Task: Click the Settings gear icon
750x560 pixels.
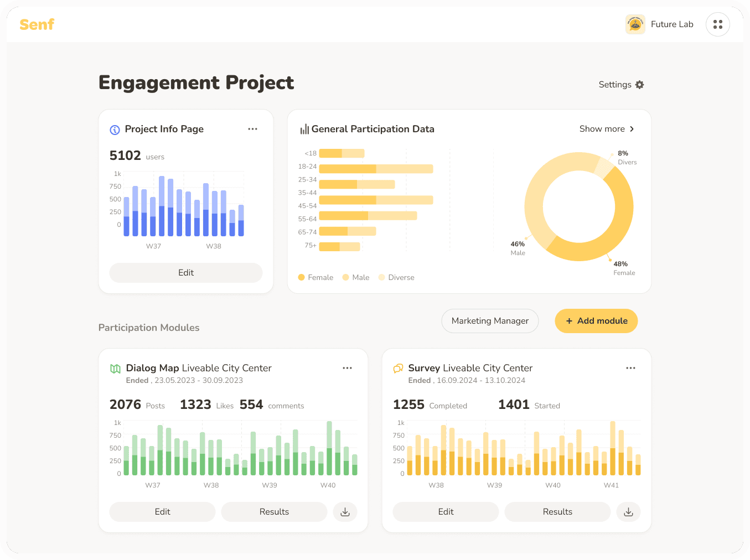Action: 639,84
